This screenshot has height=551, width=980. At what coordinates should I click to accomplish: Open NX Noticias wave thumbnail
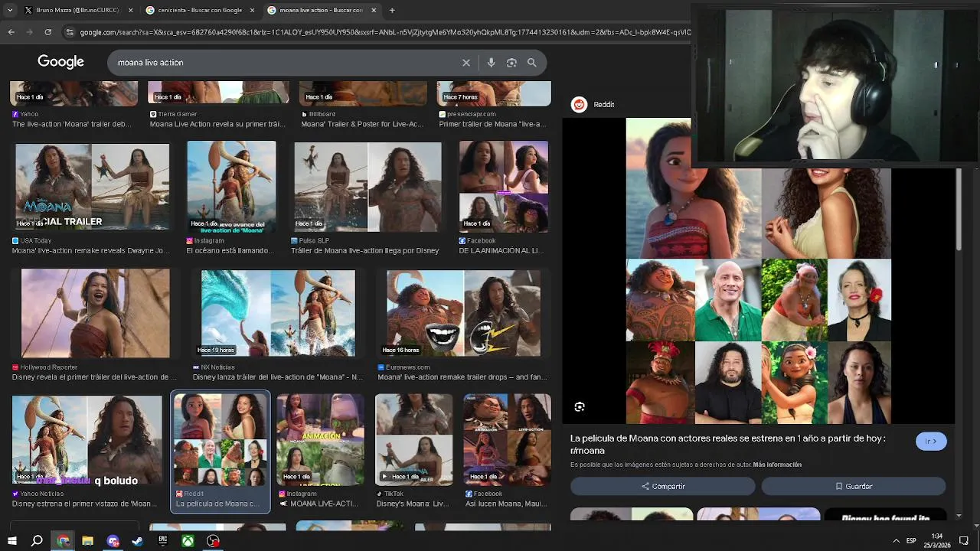(x=278, y=313)
